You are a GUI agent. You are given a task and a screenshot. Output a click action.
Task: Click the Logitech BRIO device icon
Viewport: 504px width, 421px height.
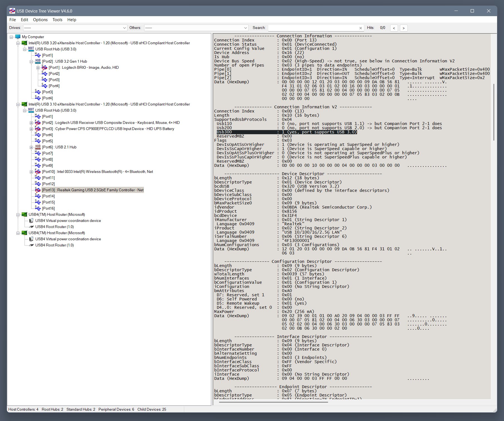[45, 67]
